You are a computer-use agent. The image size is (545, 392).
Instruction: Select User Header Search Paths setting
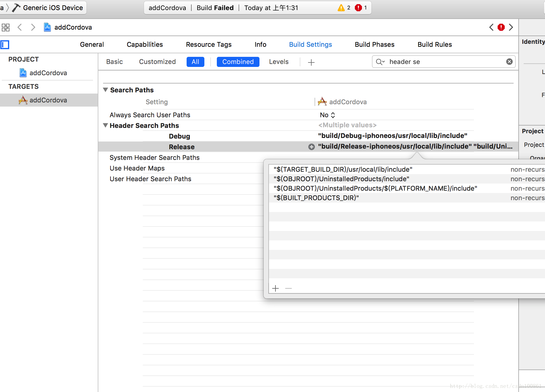click(x=150, y=179)
